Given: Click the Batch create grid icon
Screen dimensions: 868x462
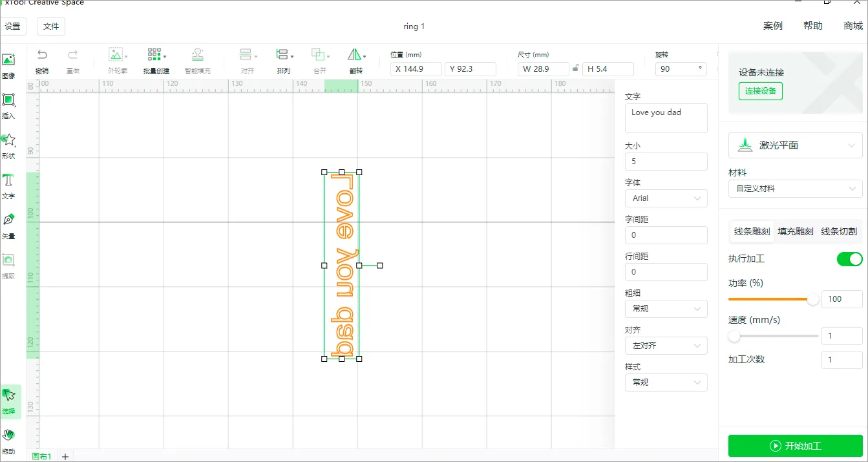Looking at the screenshot, I should coord(154,55).
